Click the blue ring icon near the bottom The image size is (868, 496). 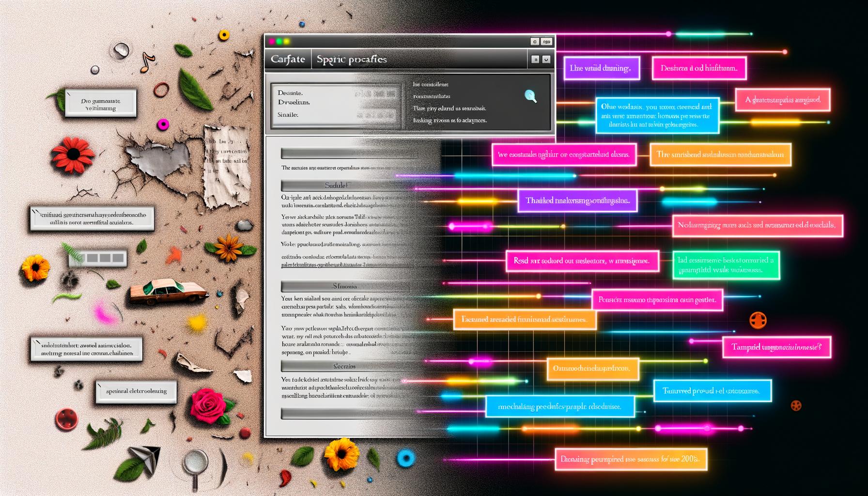point(405,458)
